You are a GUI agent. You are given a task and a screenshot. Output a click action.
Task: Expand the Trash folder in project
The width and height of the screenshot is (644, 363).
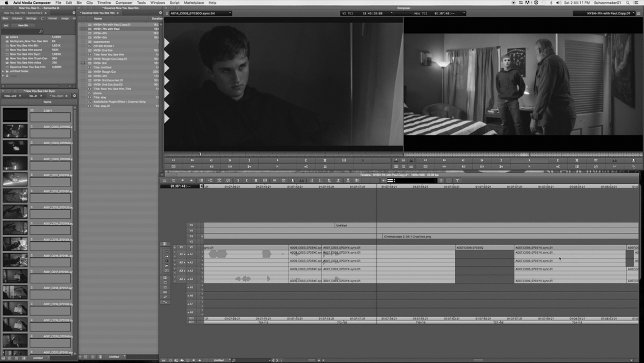click(3, 76)
